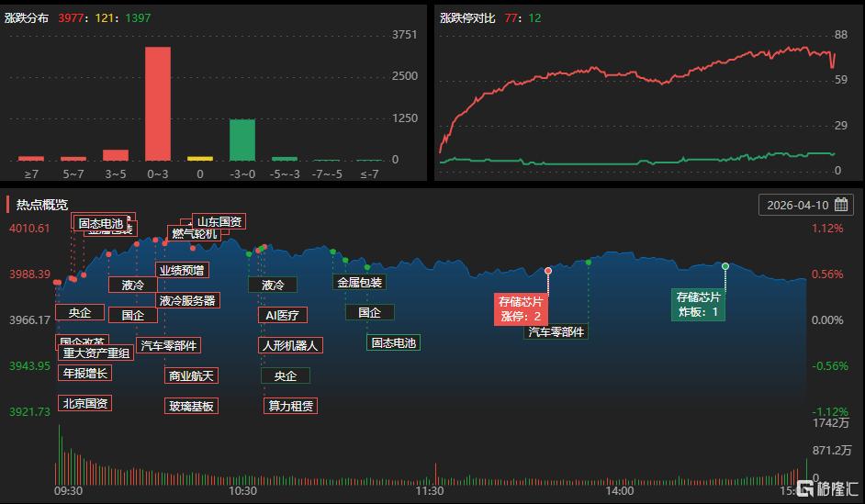
Task: Click the tallest red 0~3 distribution bar
Action: (x=158, y=103)
